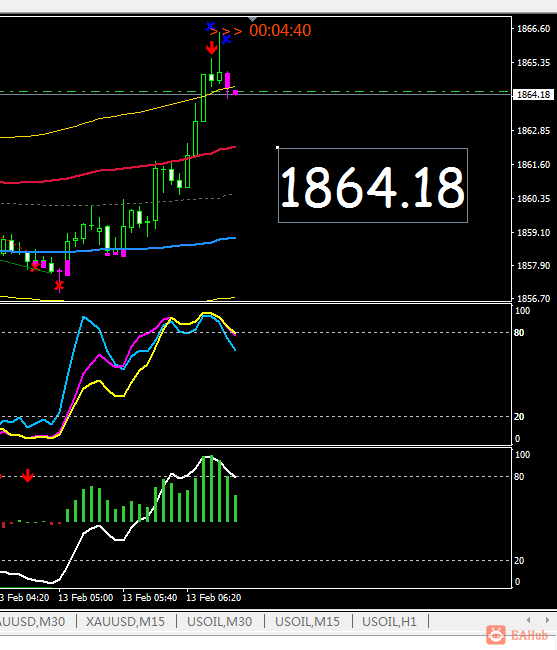Click the 1856.70 price axis label

[534, 298]
